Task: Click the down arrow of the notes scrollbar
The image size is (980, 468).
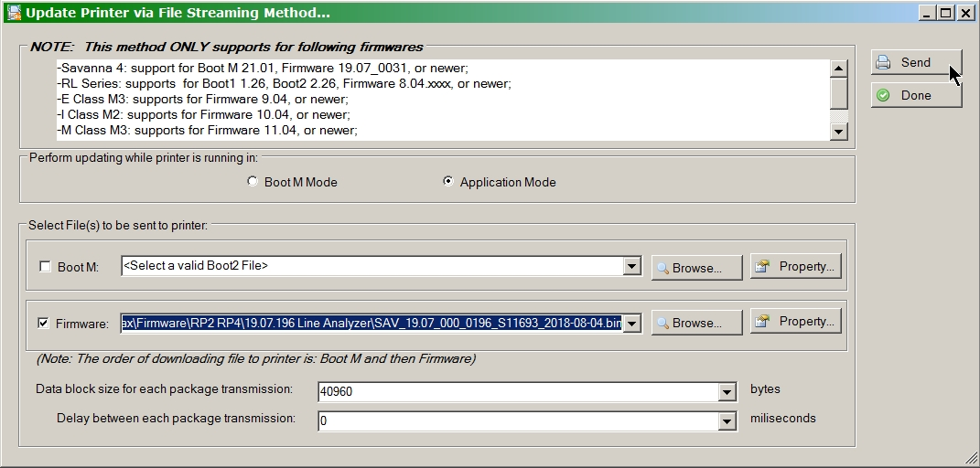Action: pos(839,131)
